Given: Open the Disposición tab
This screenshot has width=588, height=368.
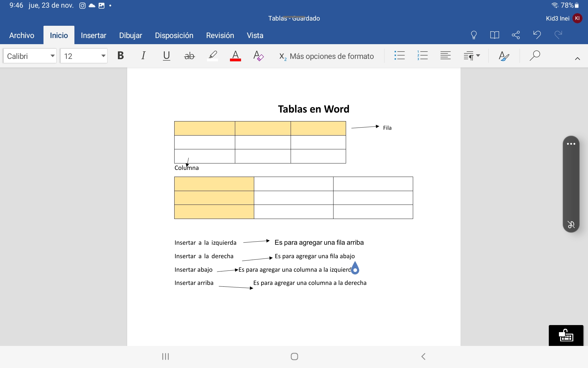Looking at the screenshot, I should [x=174, y=35].
